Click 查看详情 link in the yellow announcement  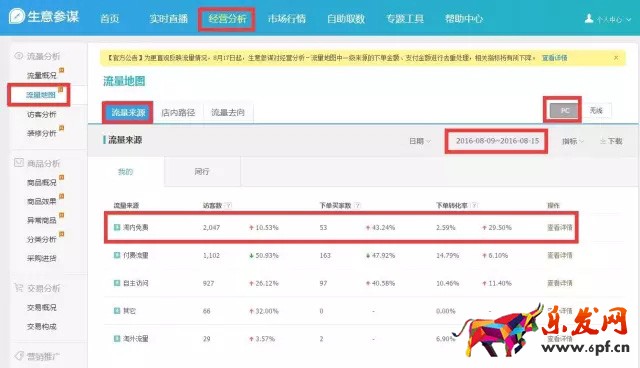[554, 58]
